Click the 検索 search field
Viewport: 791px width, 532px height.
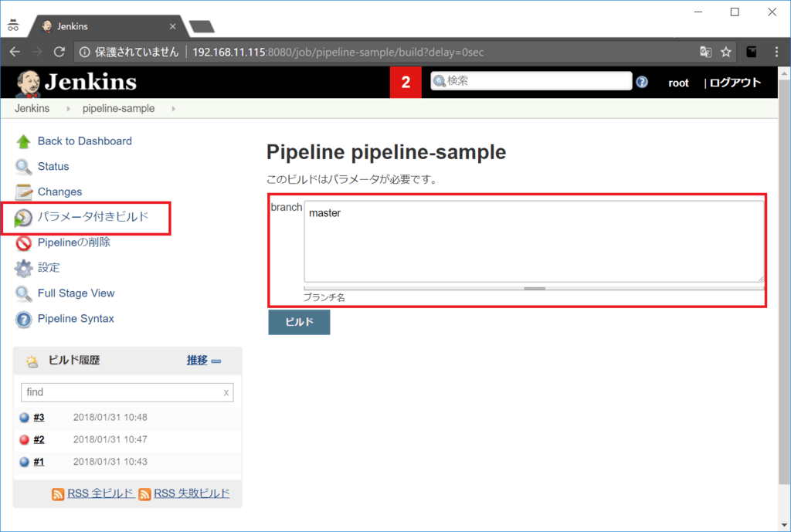click(531, 80)
